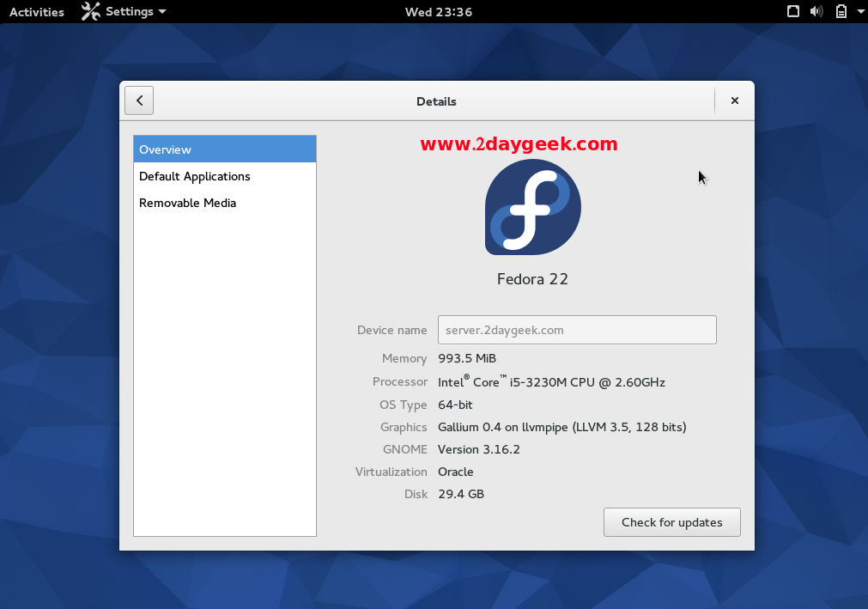Screen dimensions: 868x609
Task: Open Default Applications section
Action: pos(225,176)
